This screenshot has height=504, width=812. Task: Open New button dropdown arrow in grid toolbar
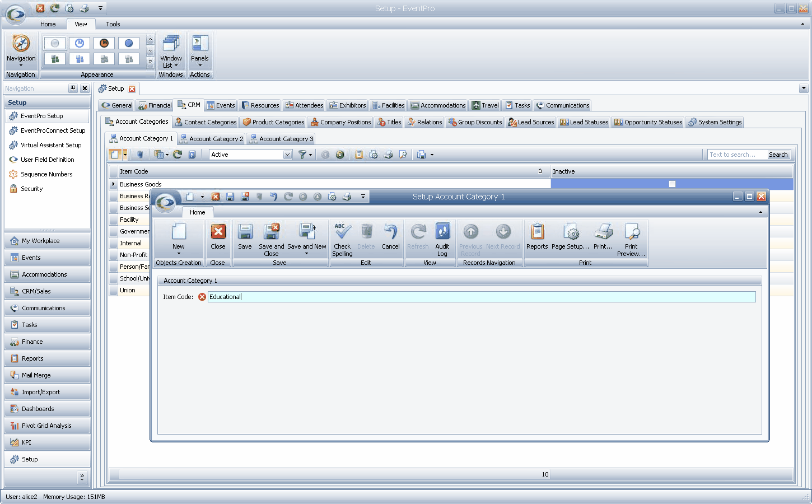coord(125,155)
